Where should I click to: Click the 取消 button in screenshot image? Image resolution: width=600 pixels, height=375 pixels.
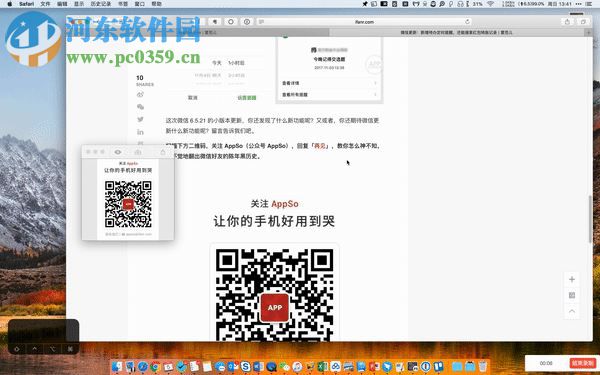[192, 98]
